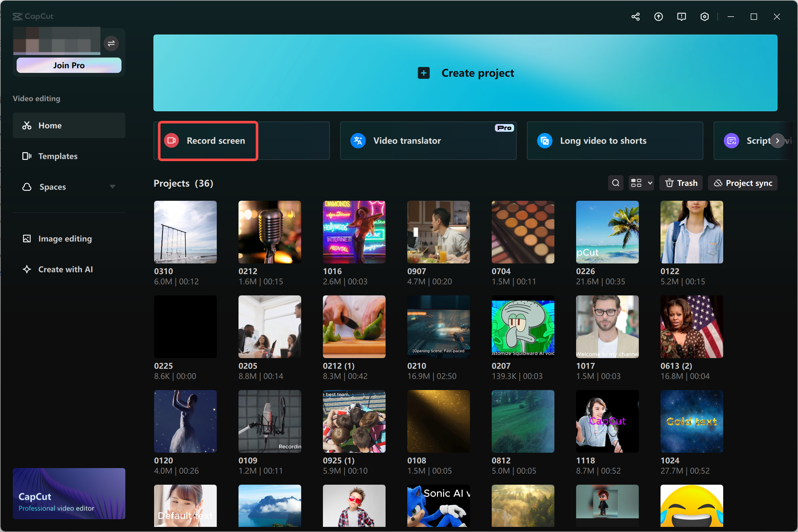Open the Trash icon
This screenshot has height=532, width=798.
click(x=669, y=183)
